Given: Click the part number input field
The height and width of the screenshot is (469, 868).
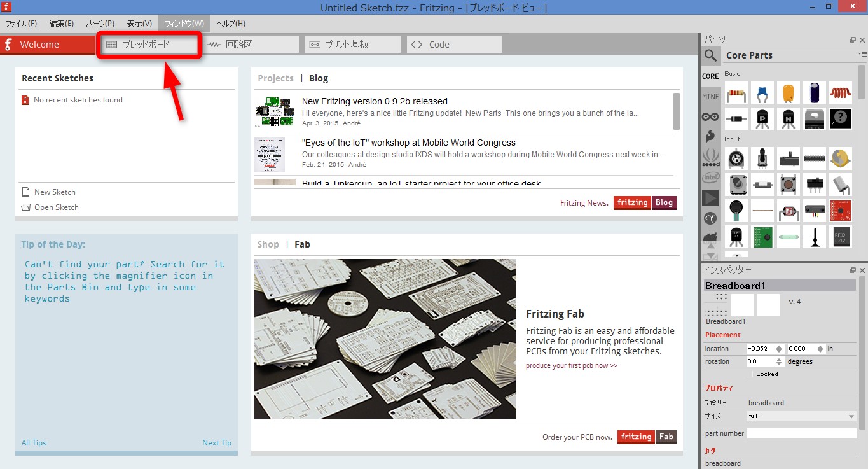Looking at the screenshot, I should click(801, 433).
